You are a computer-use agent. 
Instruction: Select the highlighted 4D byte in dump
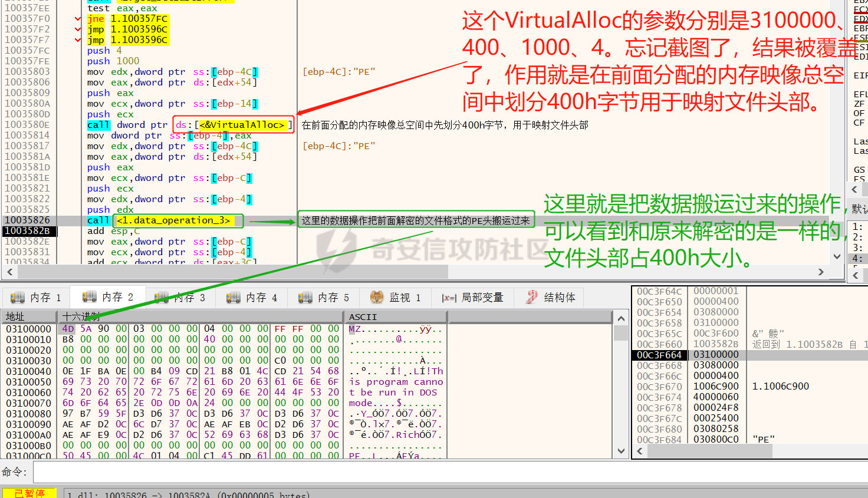(68, 329)
